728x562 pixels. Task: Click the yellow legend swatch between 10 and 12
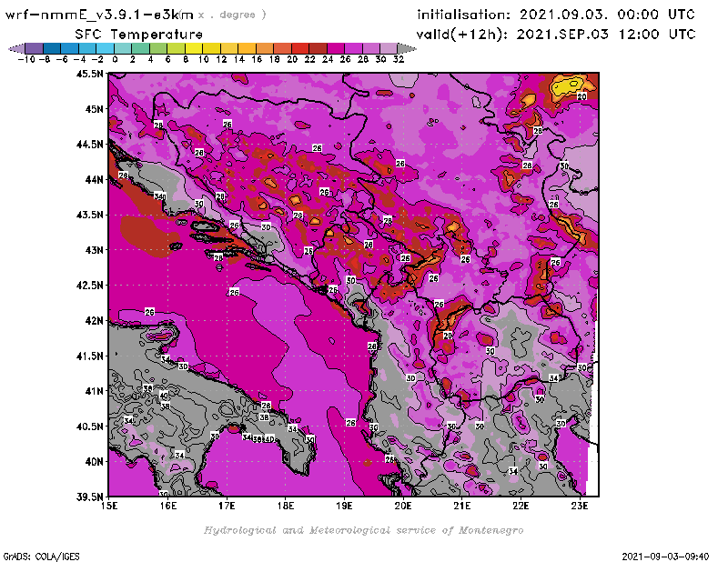tap(211, 48)
